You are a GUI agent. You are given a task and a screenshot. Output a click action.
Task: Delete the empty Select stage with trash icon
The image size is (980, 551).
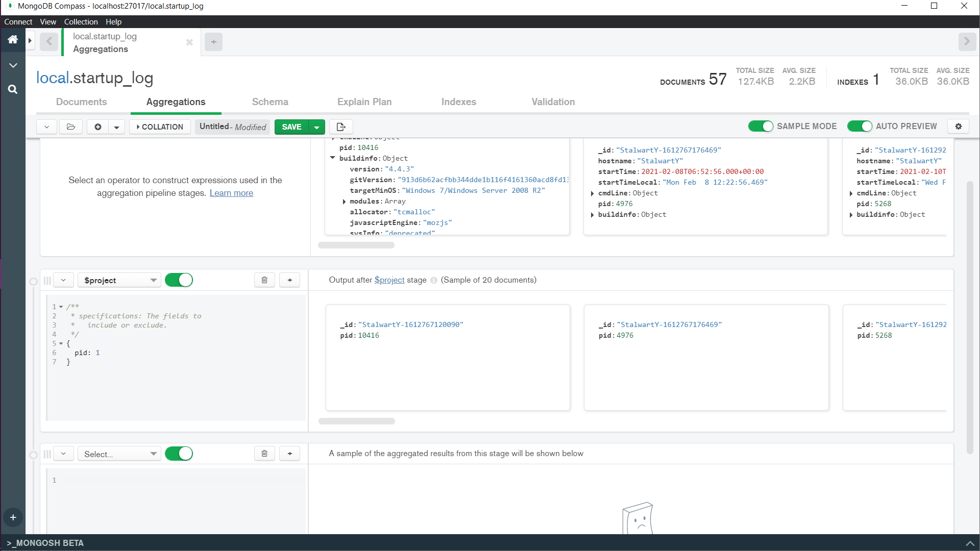(264, 454)
